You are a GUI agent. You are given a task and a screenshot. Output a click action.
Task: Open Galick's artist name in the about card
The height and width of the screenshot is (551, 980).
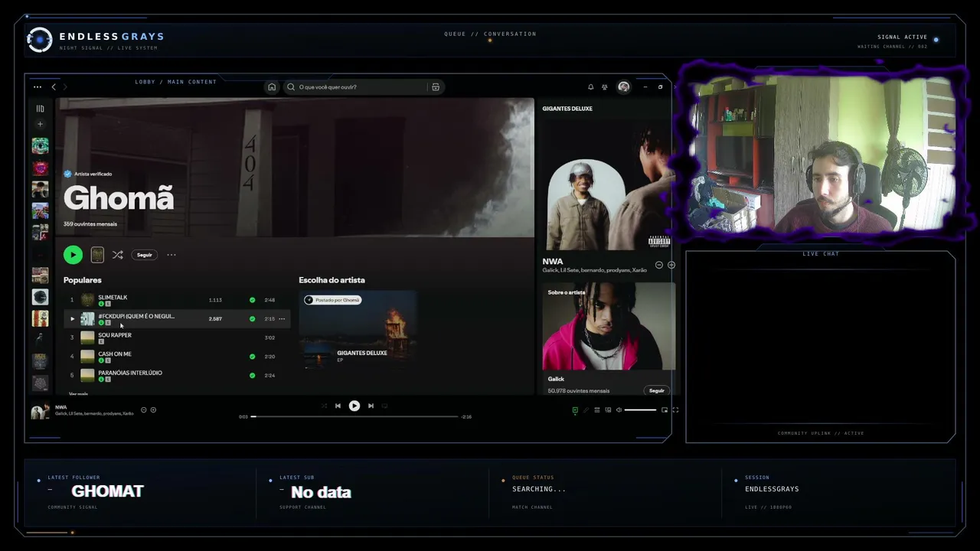coord(556,379)
